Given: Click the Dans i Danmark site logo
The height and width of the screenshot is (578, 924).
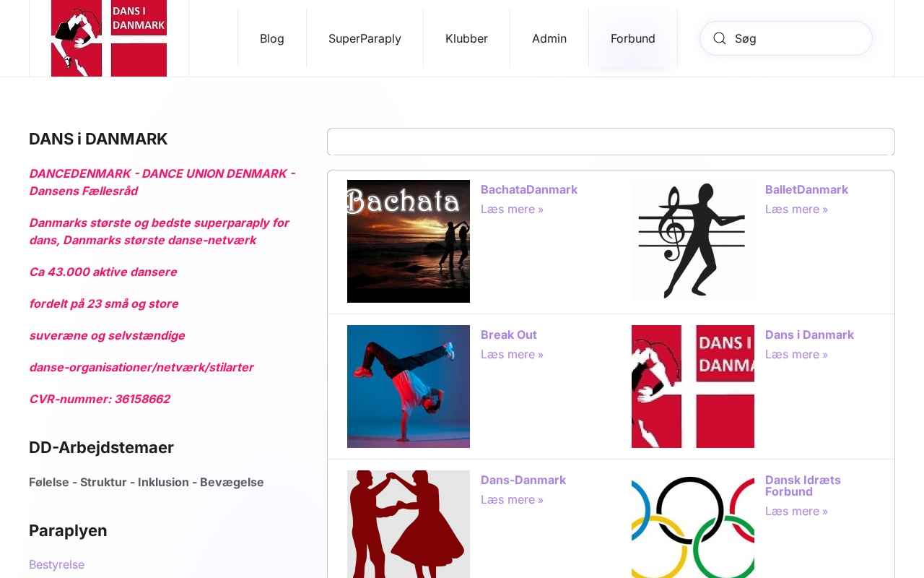Looking at the screenshot, I should 109,38.
